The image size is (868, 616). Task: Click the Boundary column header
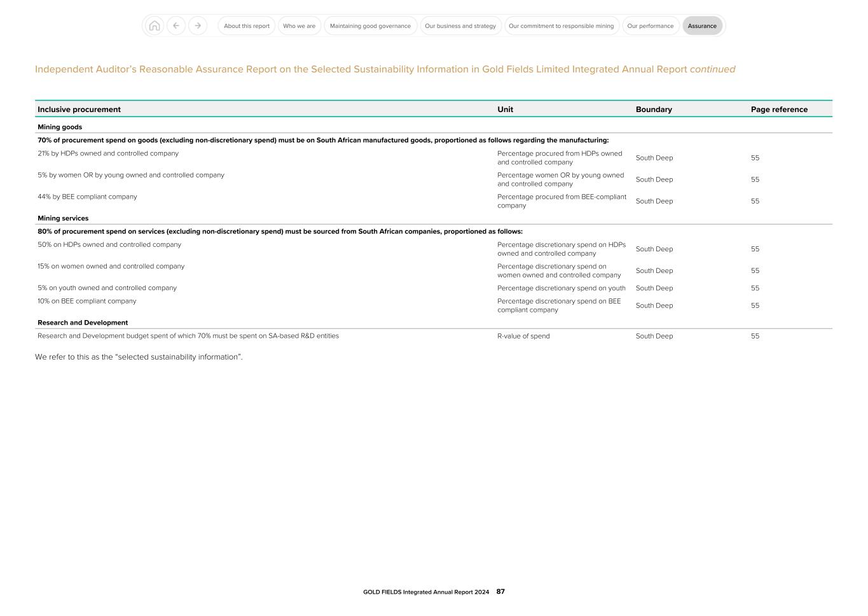654,109
